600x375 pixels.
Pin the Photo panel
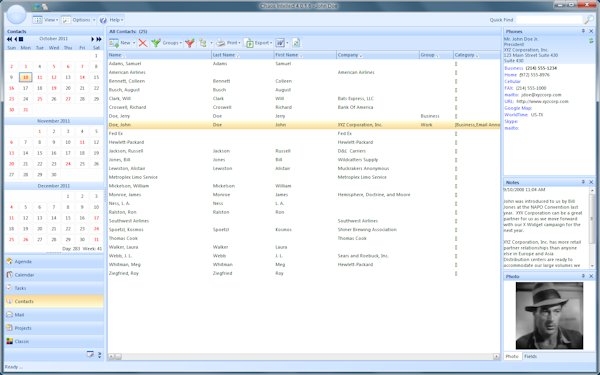click(x=583, y=276)
